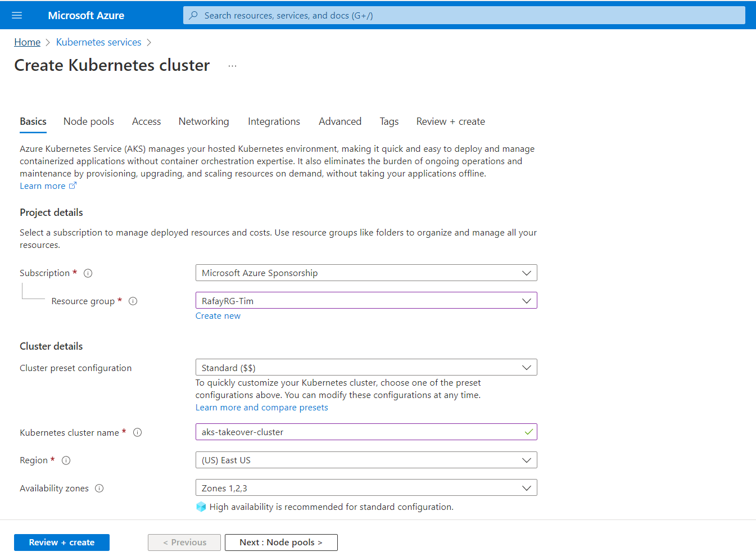This screenshot has height=556, width=756.
Task: Click the Create Kubernetes cluster page title
Action: (112, 65)
